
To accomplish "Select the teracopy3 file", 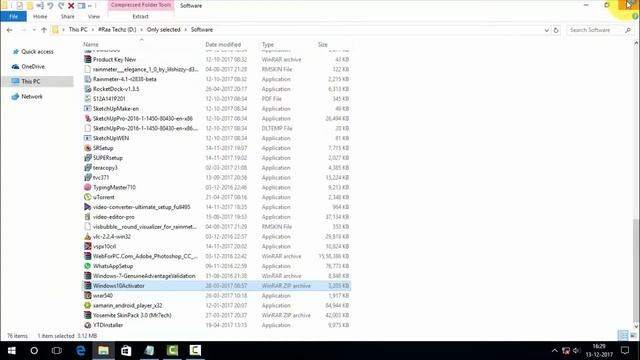I will point(217,168).
